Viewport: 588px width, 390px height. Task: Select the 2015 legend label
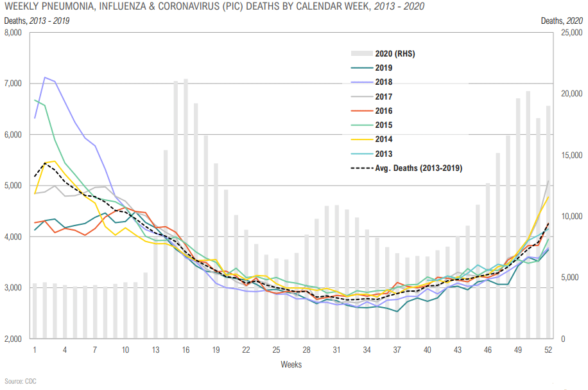click(384, 125)
